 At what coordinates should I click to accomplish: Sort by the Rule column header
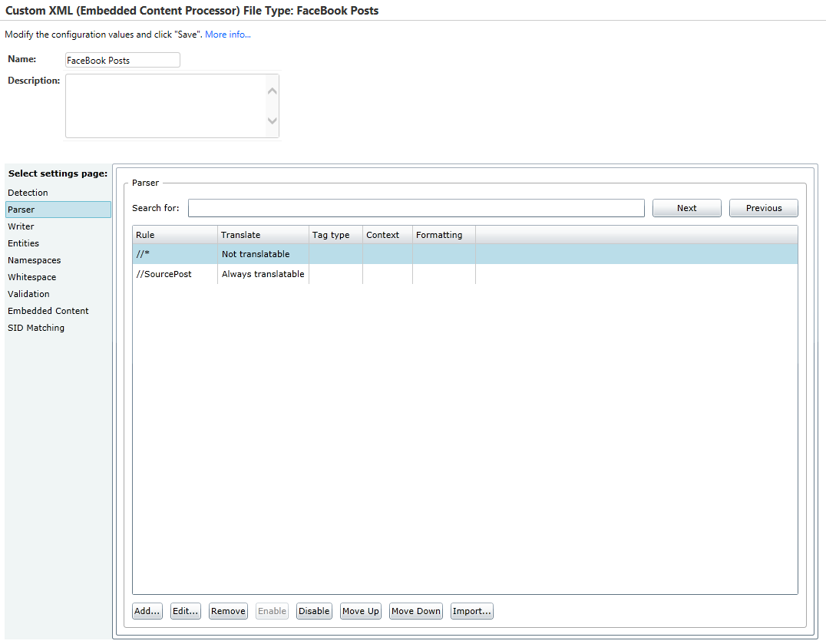click(x=175, y=235)
